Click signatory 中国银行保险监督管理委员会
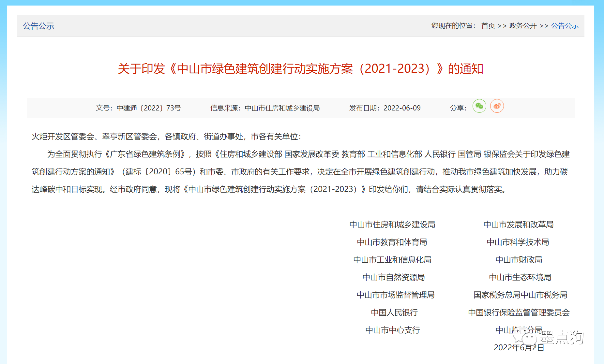Screen dimensions: 604x364 (x=519, y=313)
